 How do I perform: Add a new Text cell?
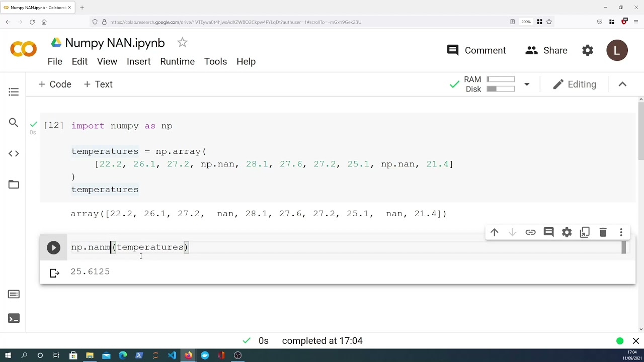click(98, 84)
